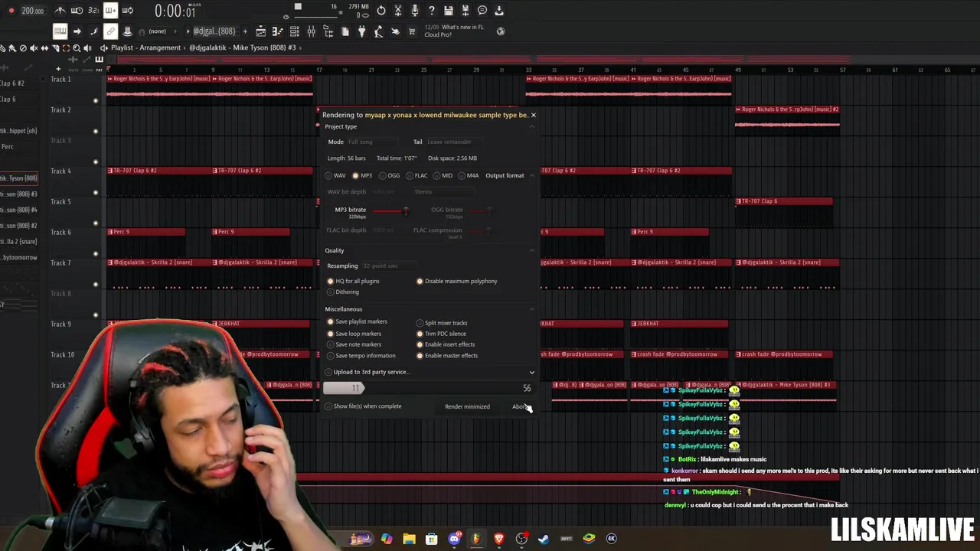Open the Mode Full song dropdown
This screenshot has height=551, width=980.
371,142
